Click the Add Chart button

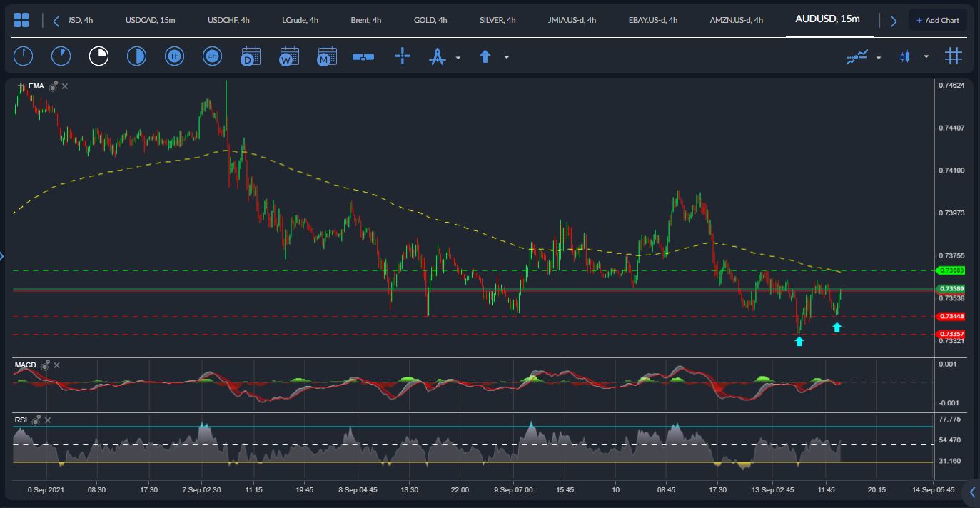click(937, 19)
